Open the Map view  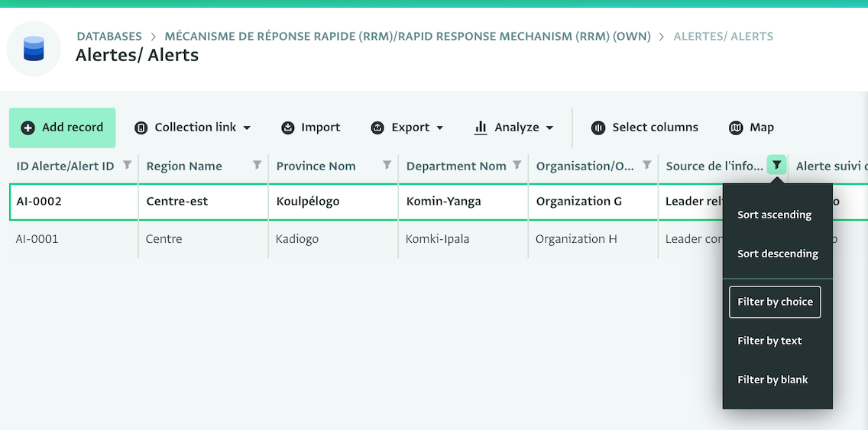751,128
